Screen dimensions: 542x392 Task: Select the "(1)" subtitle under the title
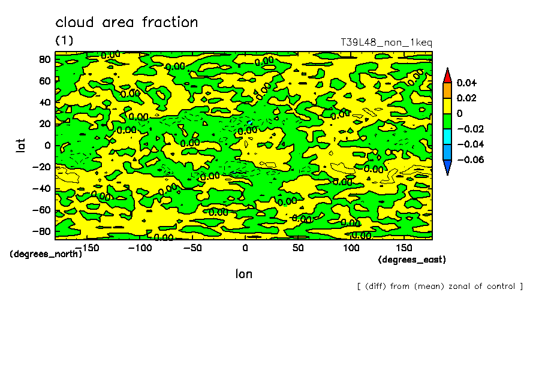[x=64, y=40]
